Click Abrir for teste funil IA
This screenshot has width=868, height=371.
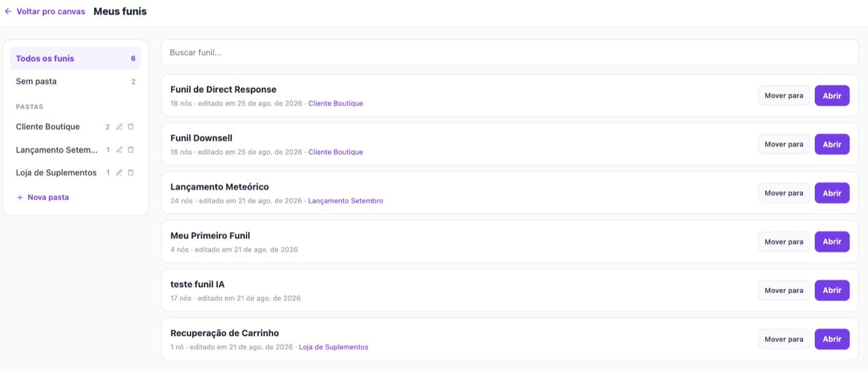point(832,290)
